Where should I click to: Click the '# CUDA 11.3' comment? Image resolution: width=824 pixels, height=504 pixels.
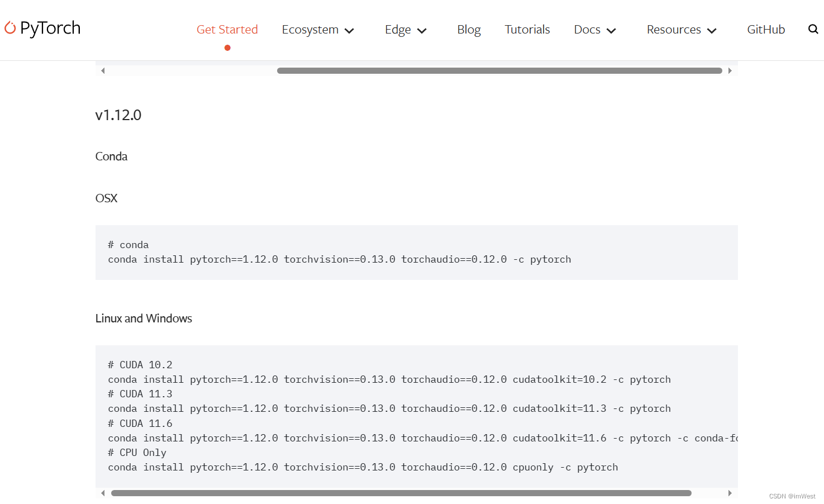point(140,394)
